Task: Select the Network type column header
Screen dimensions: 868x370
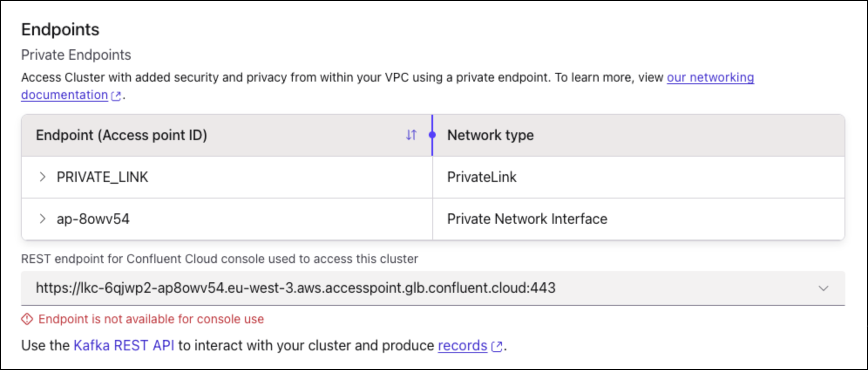Action: (x=490, y=135)
